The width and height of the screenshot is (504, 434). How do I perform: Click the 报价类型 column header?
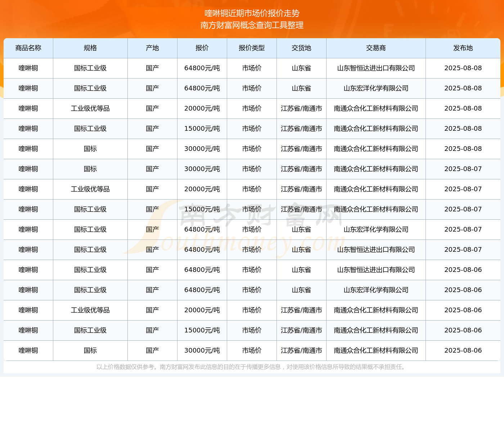click(x=252, y=48)
